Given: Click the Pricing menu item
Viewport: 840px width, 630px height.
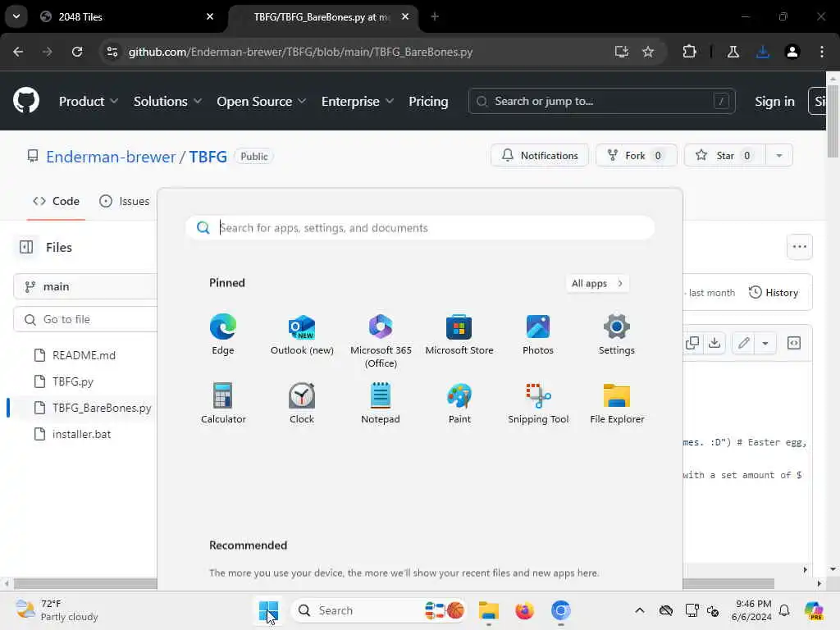Looking at the screenshot, I should pyautogui.click(x=428, y=101).
